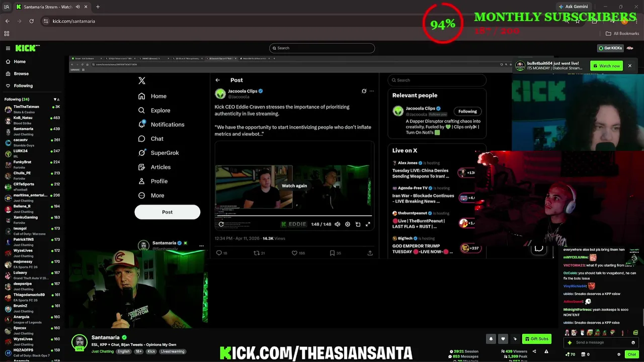Click the Kick search field
Image resolution: width=644 pixels, height=362 pixels.
click(x=322, y=48)
